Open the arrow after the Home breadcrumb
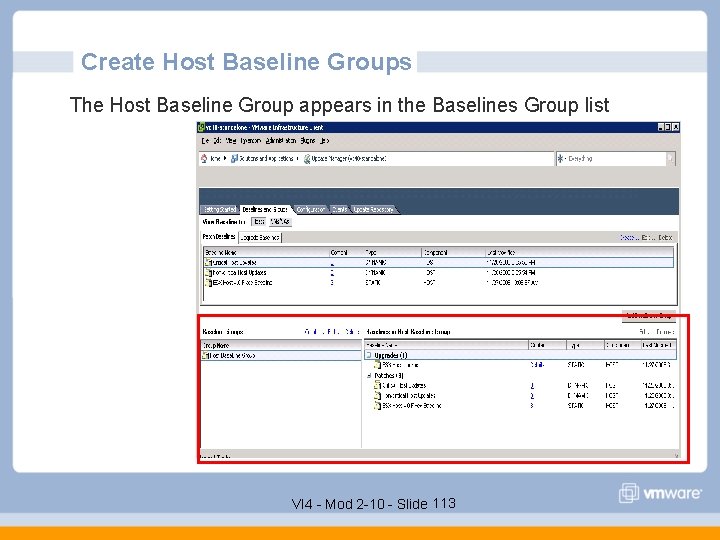The image size is (720, 540). click(x=225, y=158)
